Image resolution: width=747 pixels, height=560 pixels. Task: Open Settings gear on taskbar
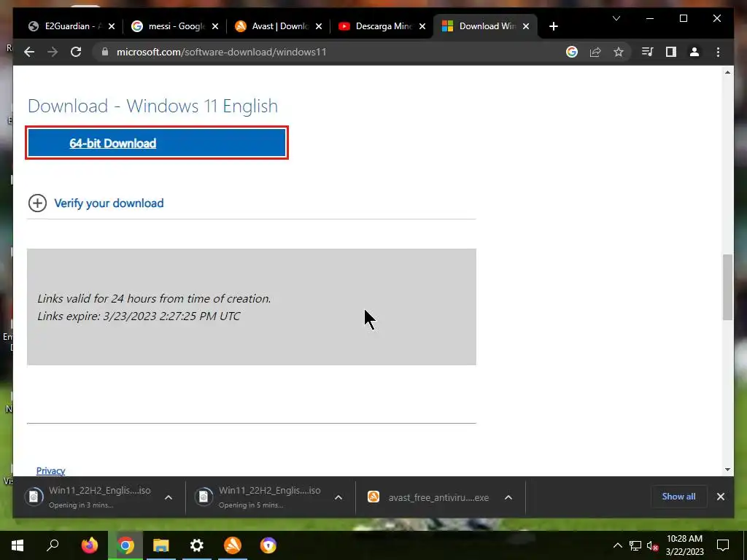point(197,545)
